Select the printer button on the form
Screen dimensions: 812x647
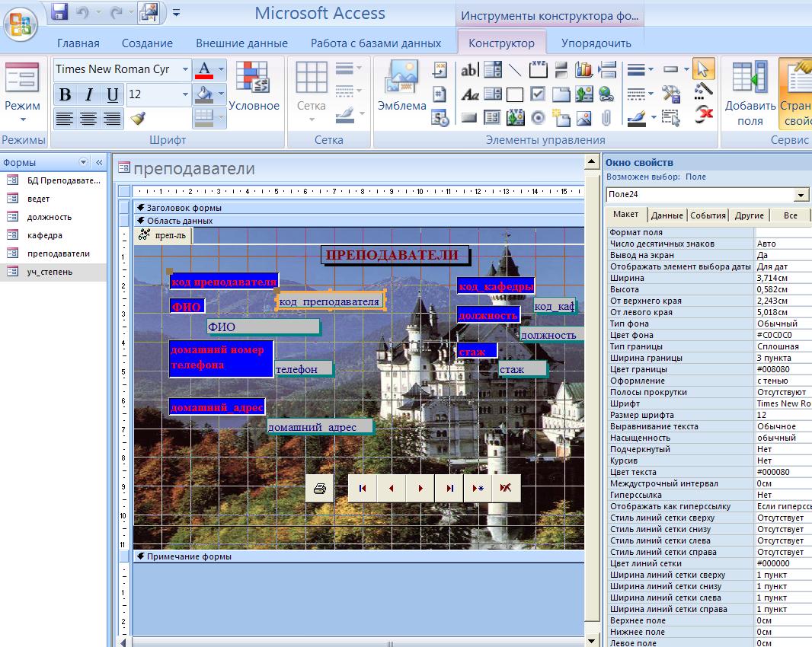click(x=319, y=488)
